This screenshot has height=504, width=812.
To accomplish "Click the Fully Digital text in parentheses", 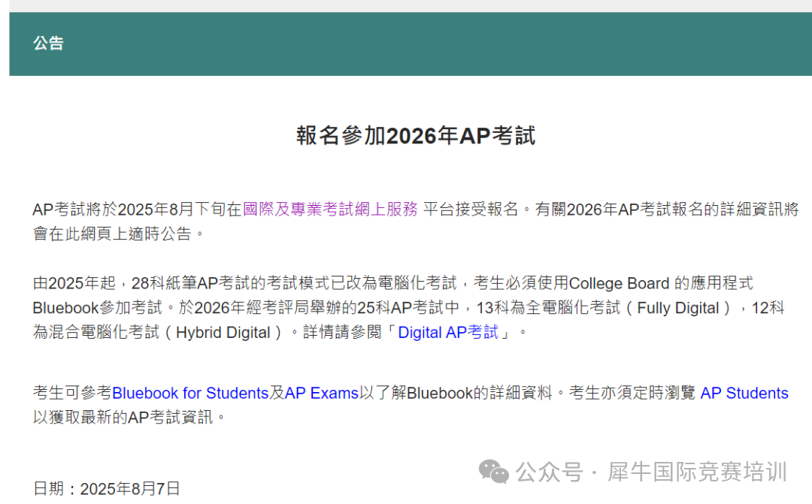I will [x=683, y=308].
